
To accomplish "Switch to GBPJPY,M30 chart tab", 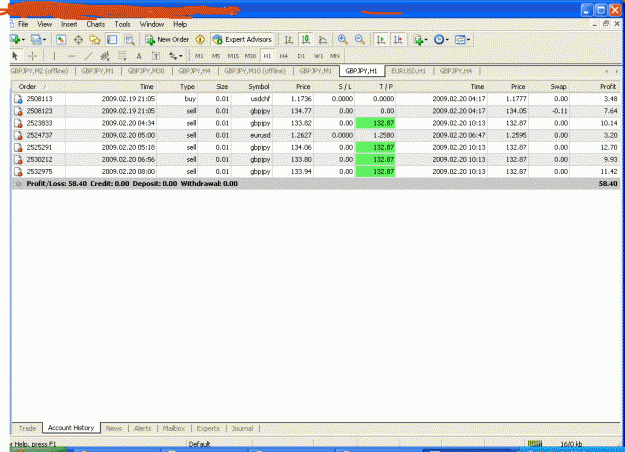I will (146, 71).
